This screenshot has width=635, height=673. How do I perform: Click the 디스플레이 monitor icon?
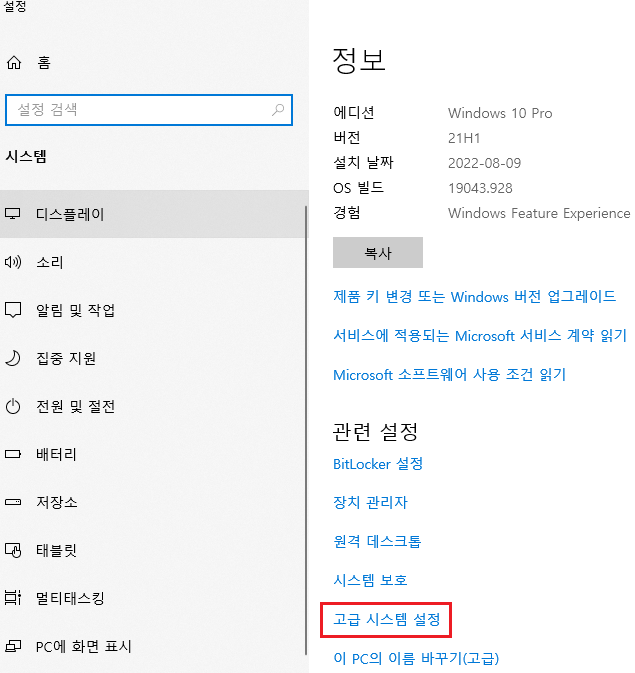tap(13, 214)
